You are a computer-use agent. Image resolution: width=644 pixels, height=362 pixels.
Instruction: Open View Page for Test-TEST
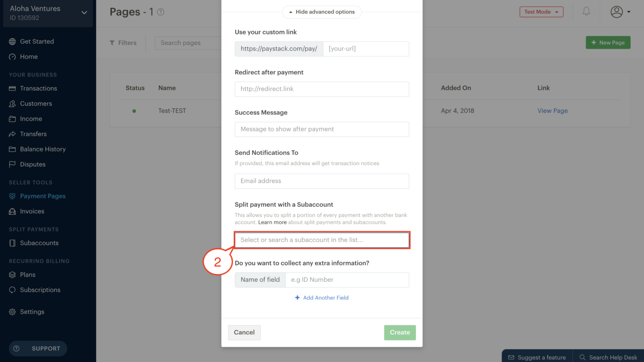552,110
